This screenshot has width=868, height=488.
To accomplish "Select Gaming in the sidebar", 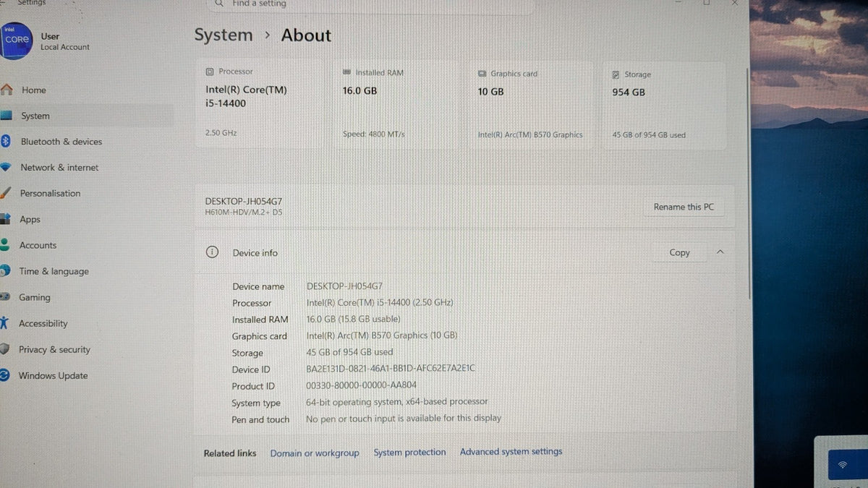I will pyautogui.click(x=34, y=297).
